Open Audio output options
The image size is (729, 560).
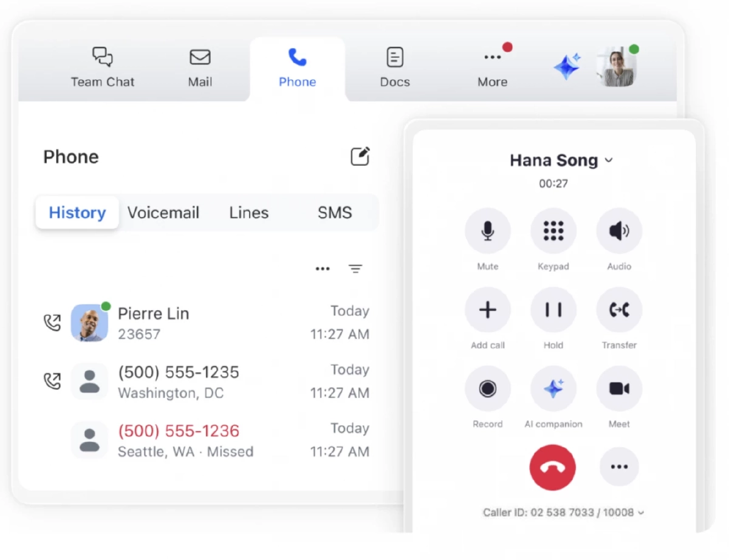(619, 231)
